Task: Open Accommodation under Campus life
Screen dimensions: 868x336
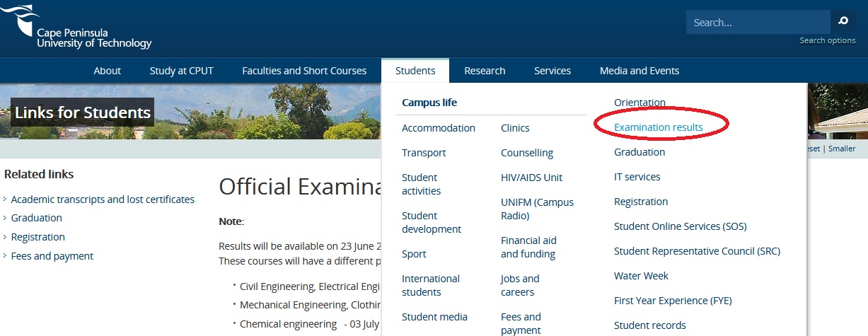Action: pos(439,128)
